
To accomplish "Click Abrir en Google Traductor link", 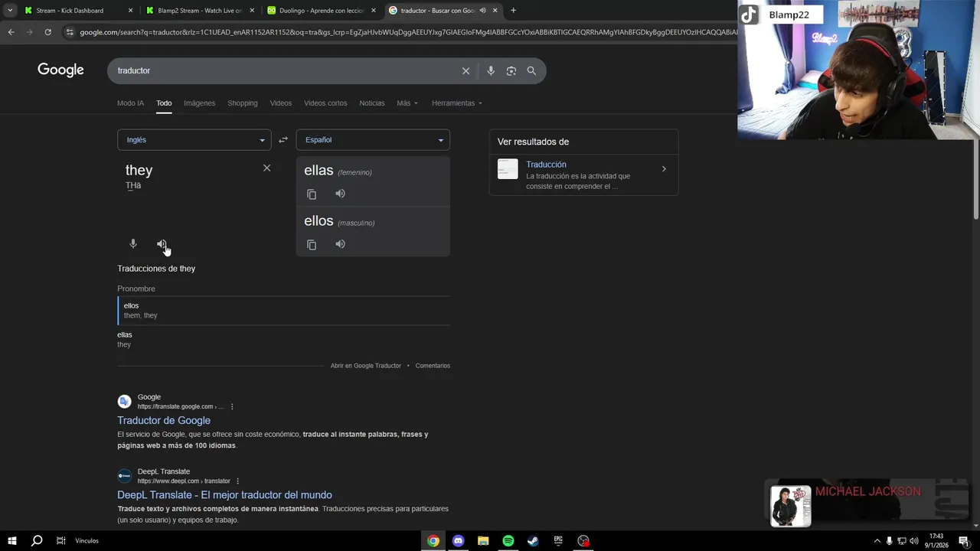I will coord(366,366).
